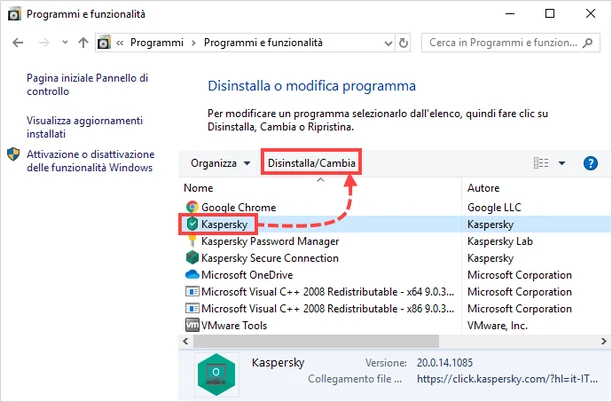This screenshot has height=402, width=612.
Task: Open the view options dropdown arrow
Action: [x=562, y=163]
